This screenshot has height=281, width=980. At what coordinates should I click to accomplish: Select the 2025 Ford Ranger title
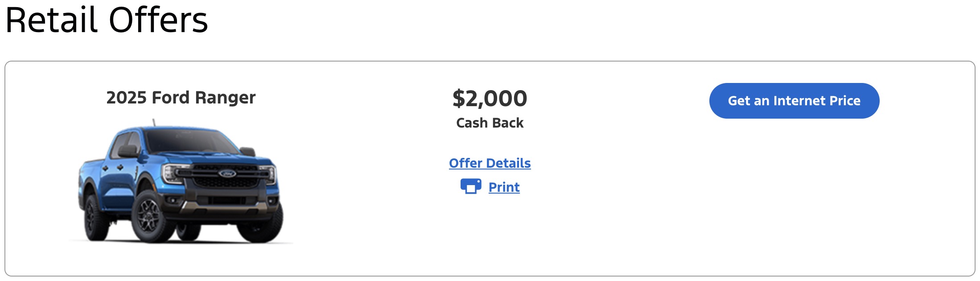click(x=181, y=98)
